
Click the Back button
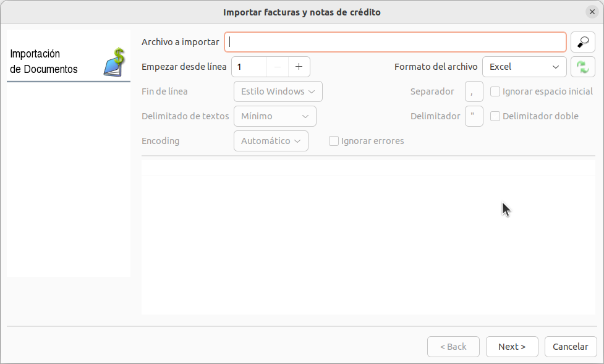tap(453, 347)
